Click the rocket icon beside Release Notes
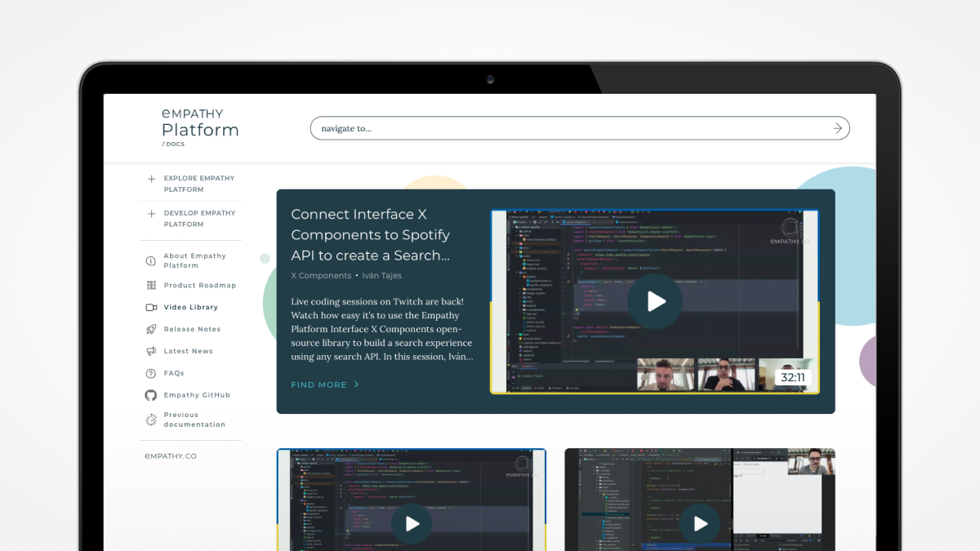The image size is (980, 551). (151, 329)
